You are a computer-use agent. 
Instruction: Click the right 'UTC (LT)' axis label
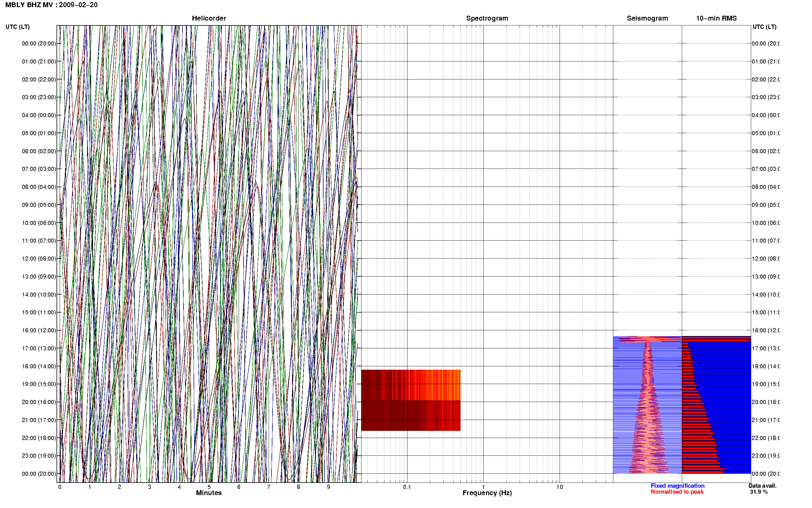tap(764, 27)
